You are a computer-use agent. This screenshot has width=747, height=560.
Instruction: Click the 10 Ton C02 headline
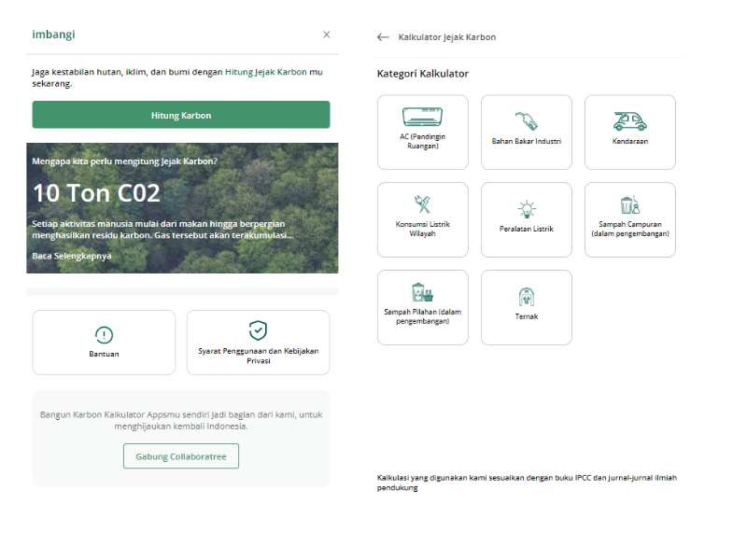point(97,193)
